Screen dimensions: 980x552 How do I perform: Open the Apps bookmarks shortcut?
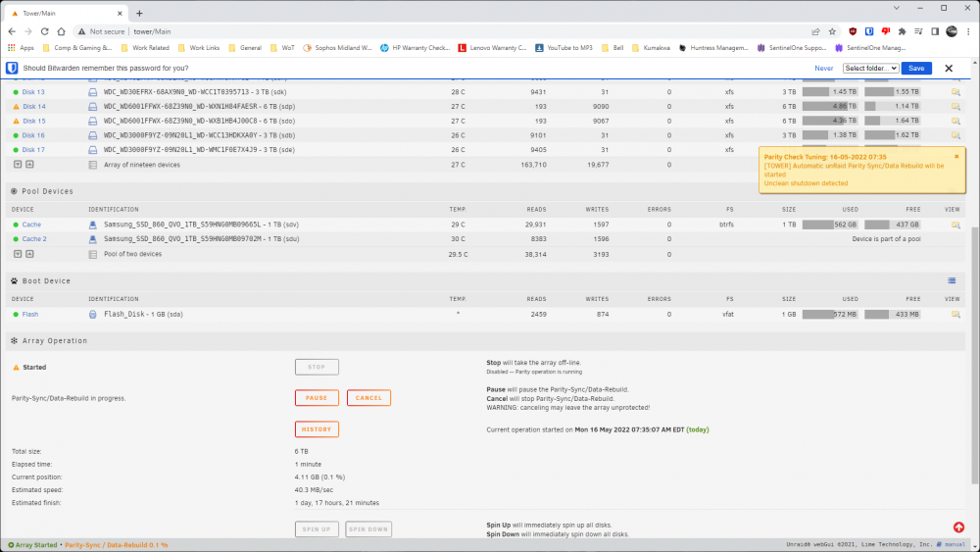21,47
